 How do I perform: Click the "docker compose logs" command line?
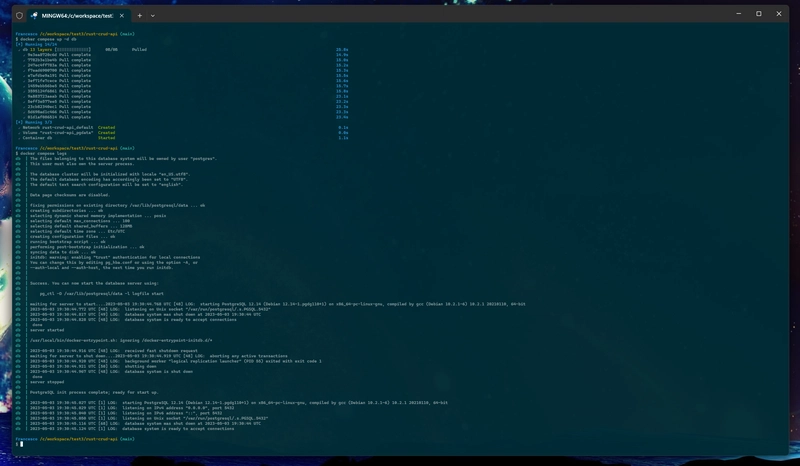(x=43, y=153)
